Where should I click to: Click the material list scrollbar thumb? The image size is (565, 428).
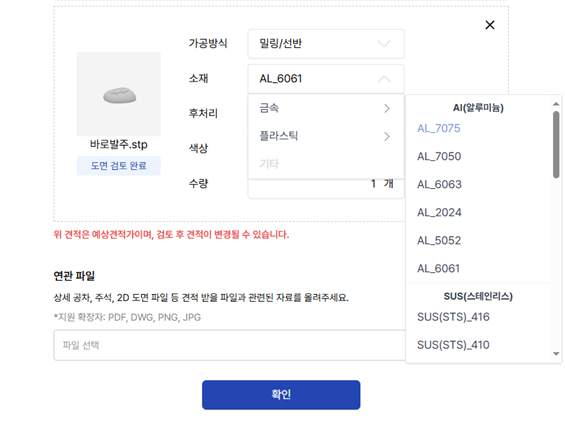(556, 144)
